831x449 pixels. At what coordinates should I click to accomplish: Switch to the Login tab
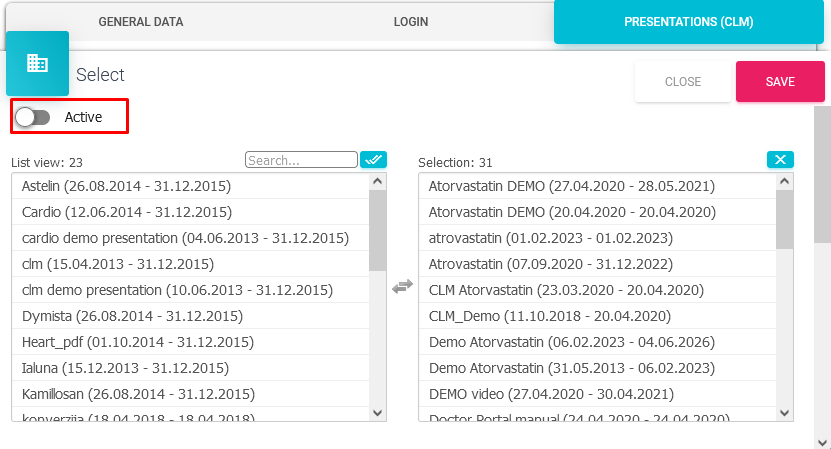(410, 21)
